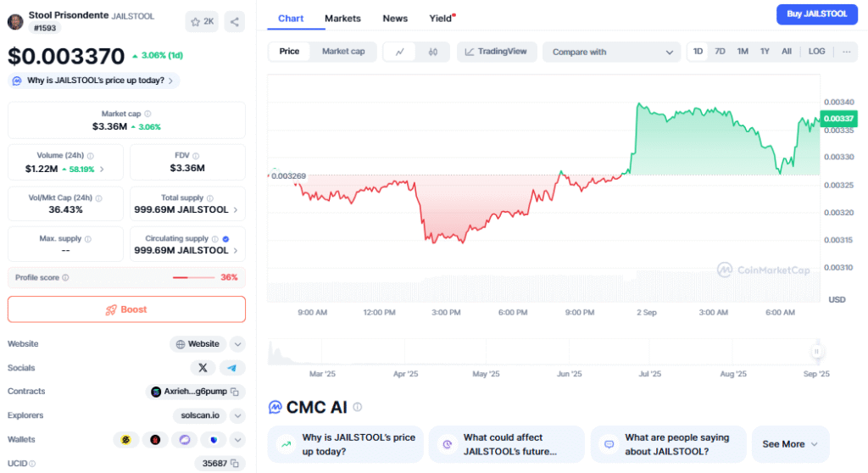Click the Stool Prisondente coin avatar

15,21
